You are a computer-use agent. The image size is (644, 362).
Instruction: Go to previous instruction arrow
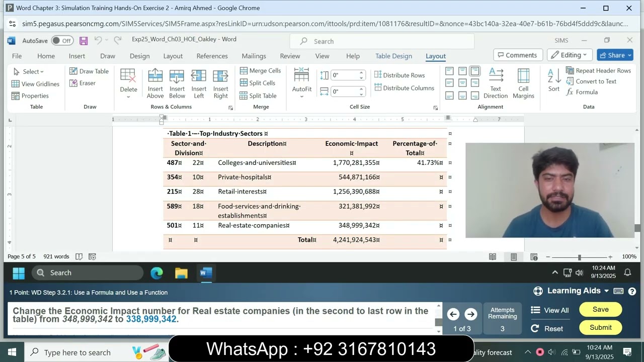[x=453, y=314]
